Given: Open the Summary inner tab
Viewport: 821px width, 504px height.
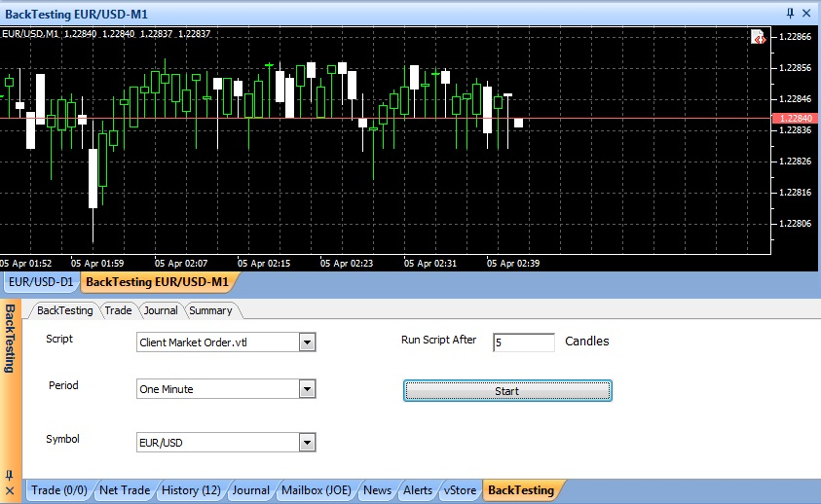Looking at the screenshot, I should 210,310.
